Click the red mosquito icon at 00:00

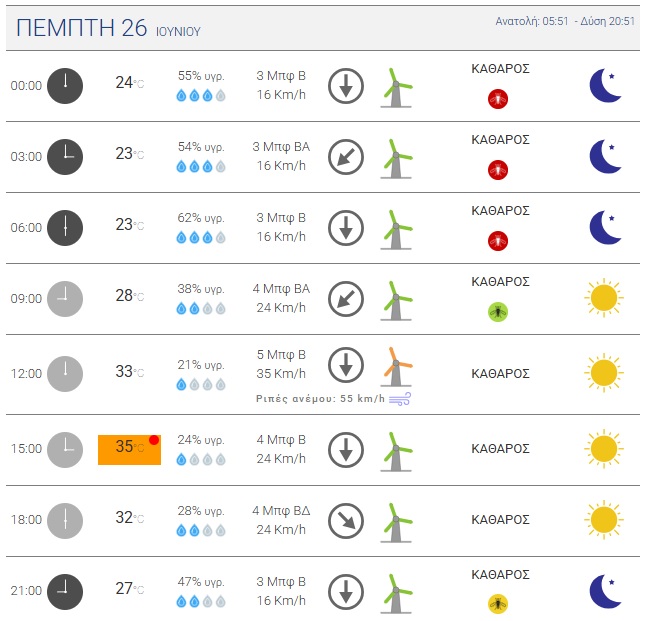click(499, 98)
